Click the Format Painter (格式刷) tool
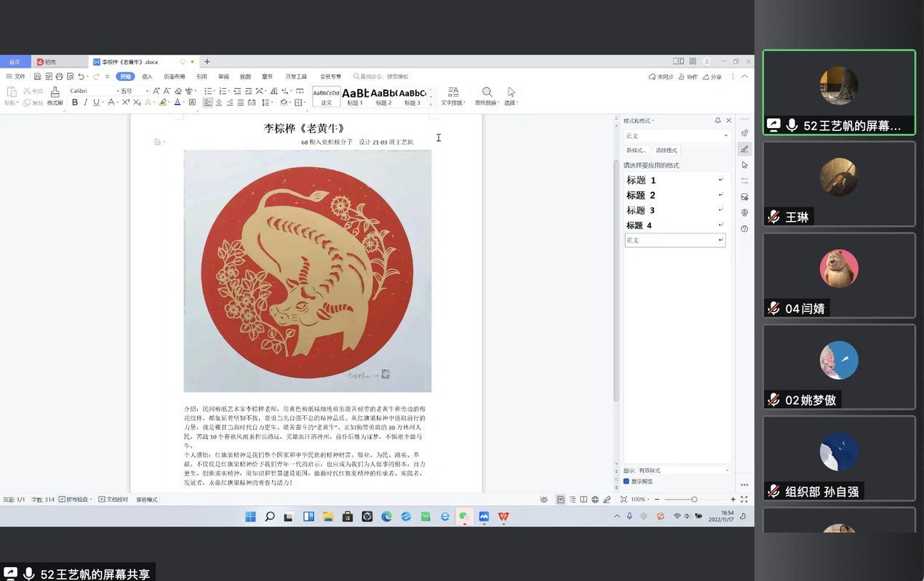 55,95
